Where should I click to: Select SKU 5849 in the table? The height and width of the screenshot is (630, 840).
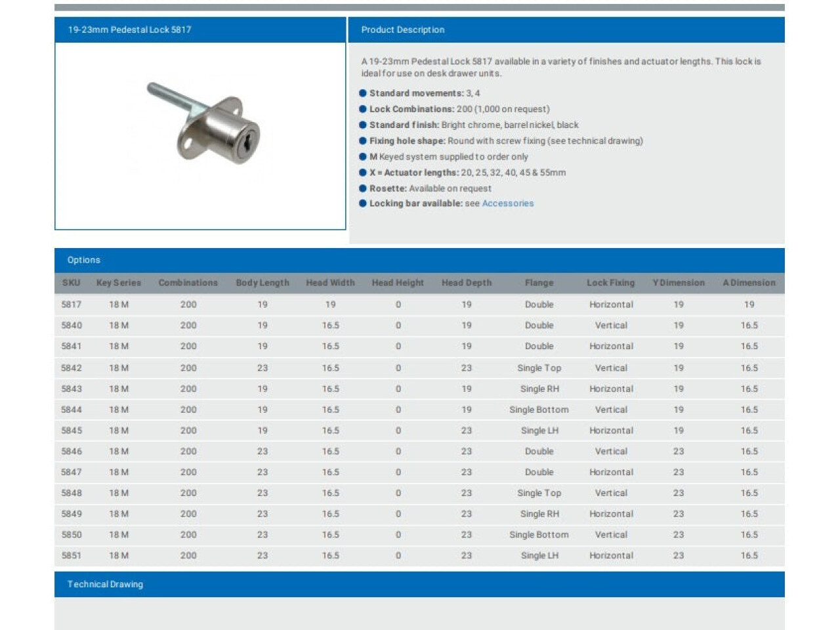(x=72, y=514)
